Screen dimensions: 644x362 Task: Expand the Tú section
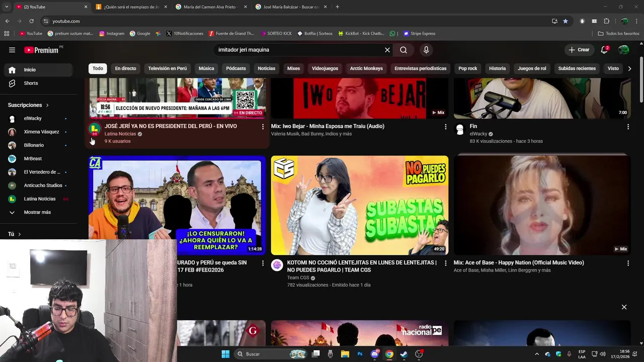coord(14,234)
